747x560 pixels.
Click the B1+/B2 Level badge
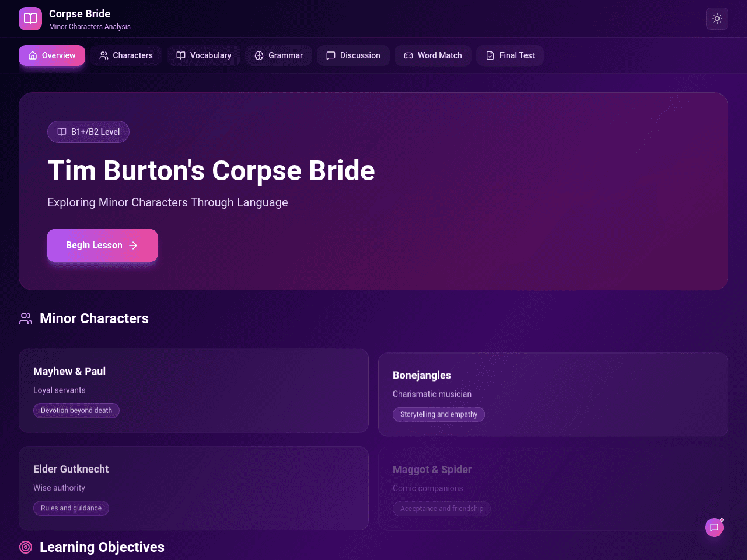88,132
